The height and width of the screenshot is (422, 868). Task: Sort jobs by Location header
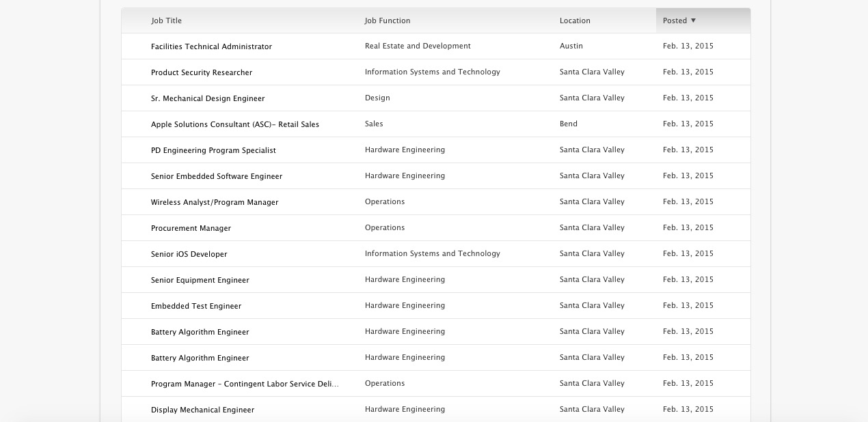pos(575,20)
